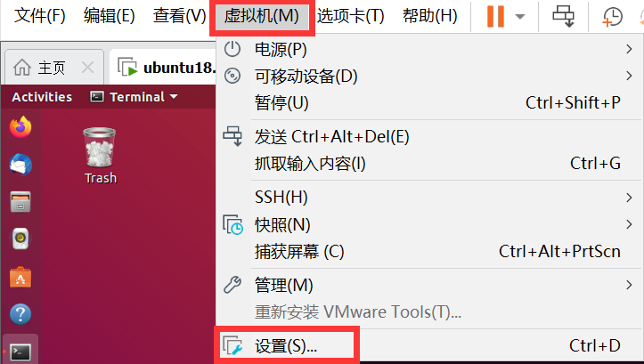Screen dimensions: 644x364
Task: Click the send Ctrl+Alt+Del toolbar icon
Action: 563,16
